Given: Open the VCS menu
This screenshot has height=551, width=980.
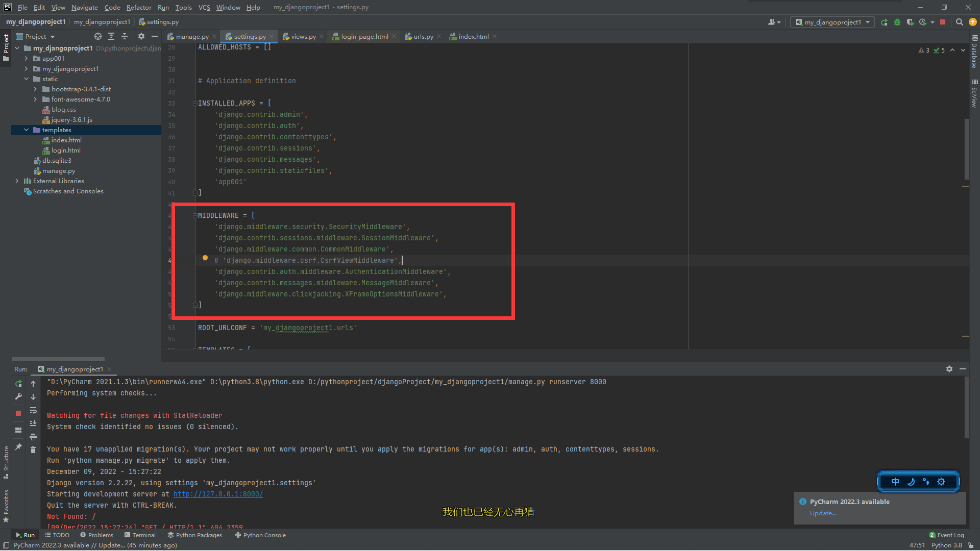Looking at the screenshot, I should tap(204, 7).
